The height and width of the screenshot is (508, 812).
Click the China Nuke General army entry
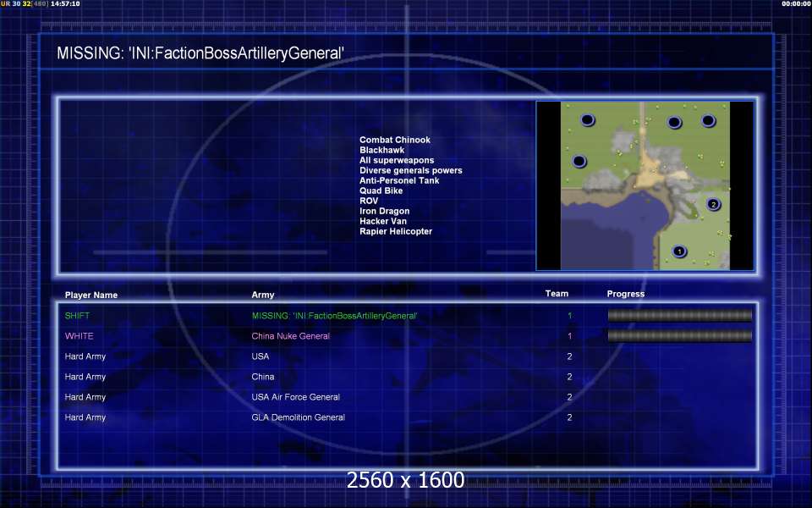(290, 336)
